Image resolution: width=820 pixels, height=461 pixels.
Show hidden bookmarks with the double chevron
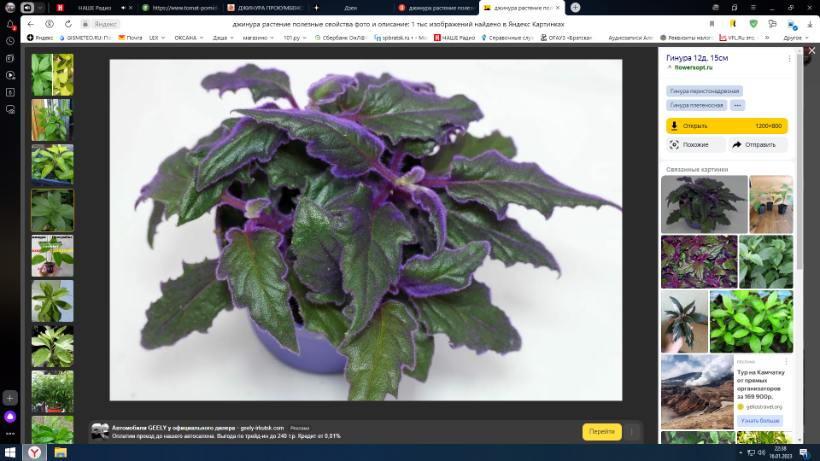click(767, 38)
